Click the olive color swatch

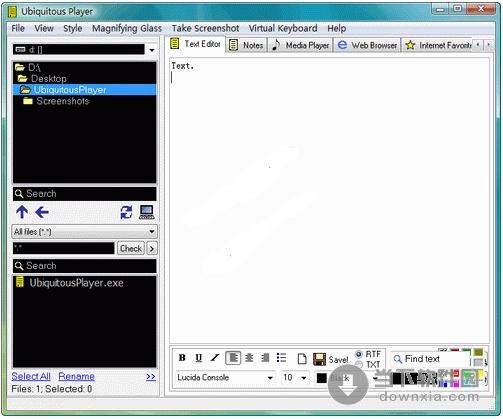pos(478,352)
